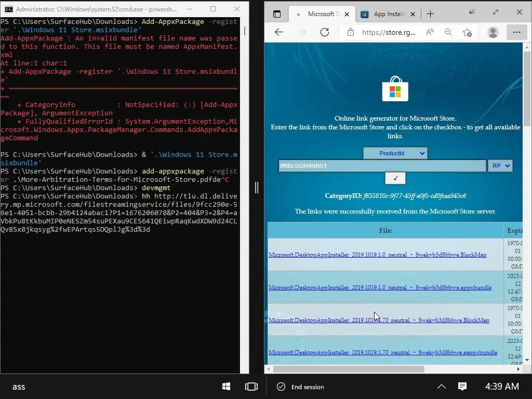Click the cmd window title bar icon

click(8, 9)
